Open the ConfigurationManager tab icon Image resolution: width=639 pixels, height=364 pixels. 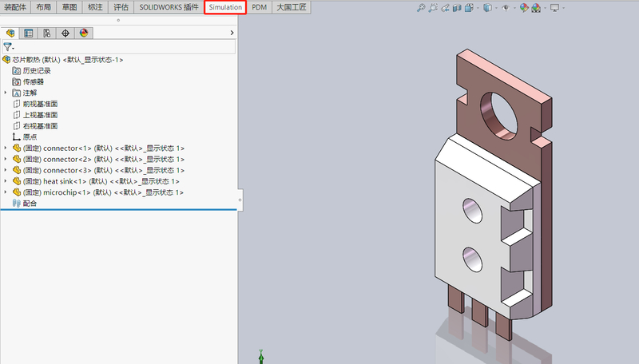[47, 34]
